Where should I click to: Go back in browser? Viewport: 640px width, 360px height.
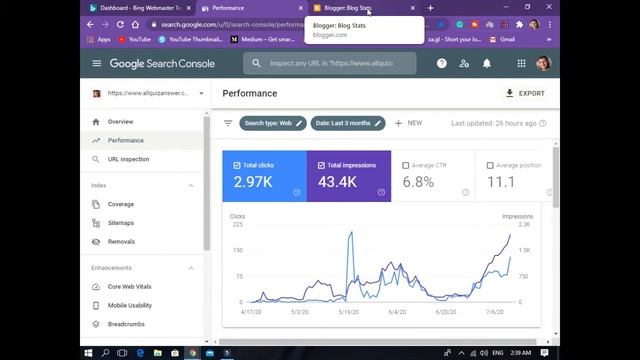[90, 24]
